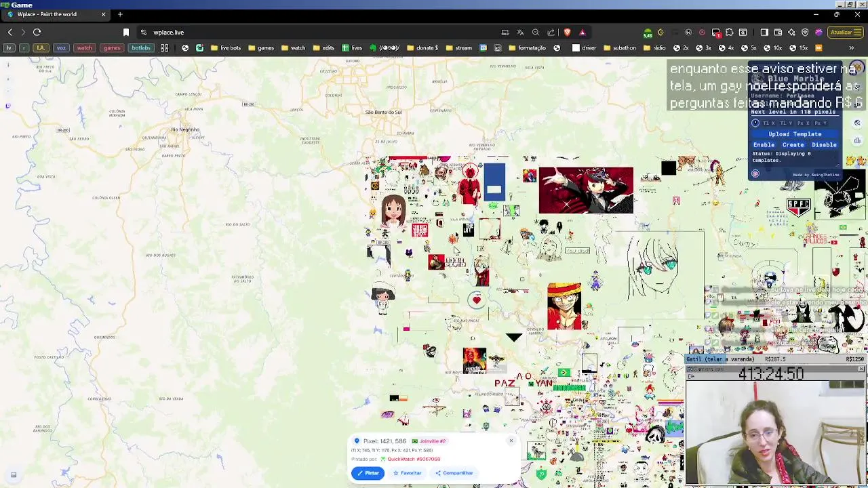868x488 pixels.
Task: Open the 'LA.' bookmark chip
Action: 41,48
